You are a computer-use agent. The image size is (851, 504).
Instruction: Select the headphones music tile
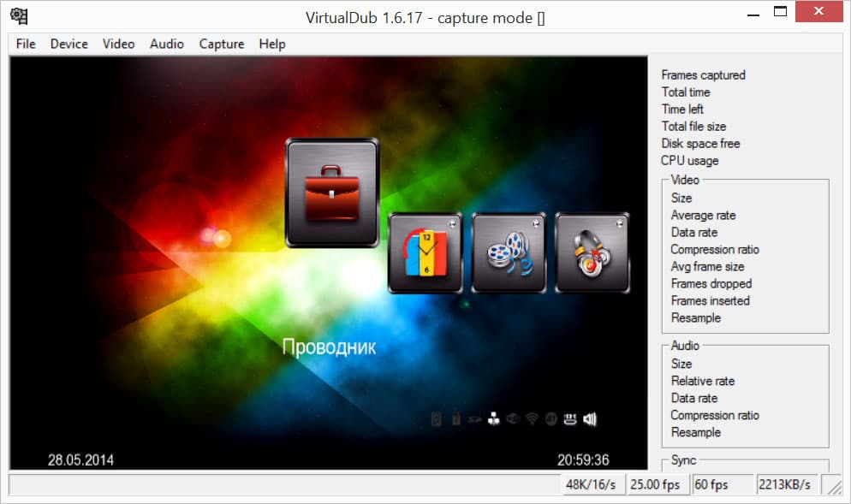pos(592,252)
